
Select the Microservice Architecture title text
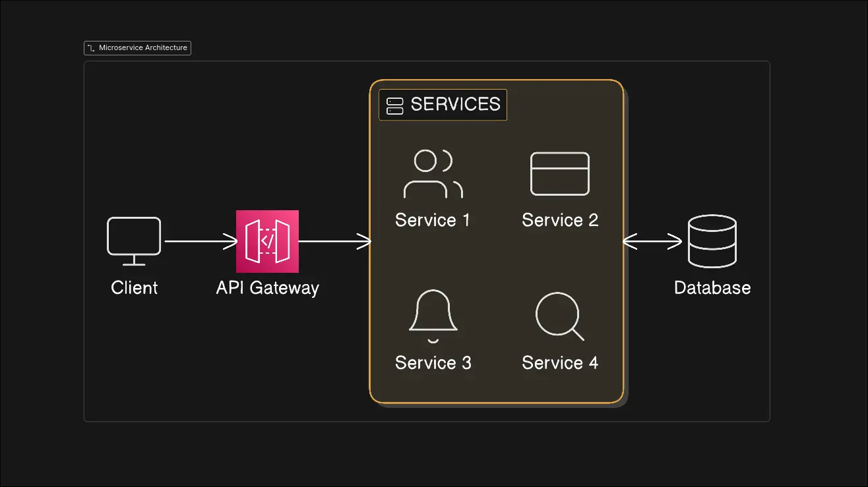pyautogui.click(x=143, y=48)
